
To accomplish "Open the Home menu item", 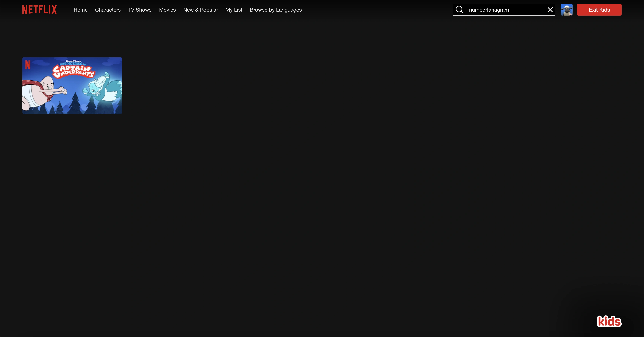I will (x=80, y=10).
